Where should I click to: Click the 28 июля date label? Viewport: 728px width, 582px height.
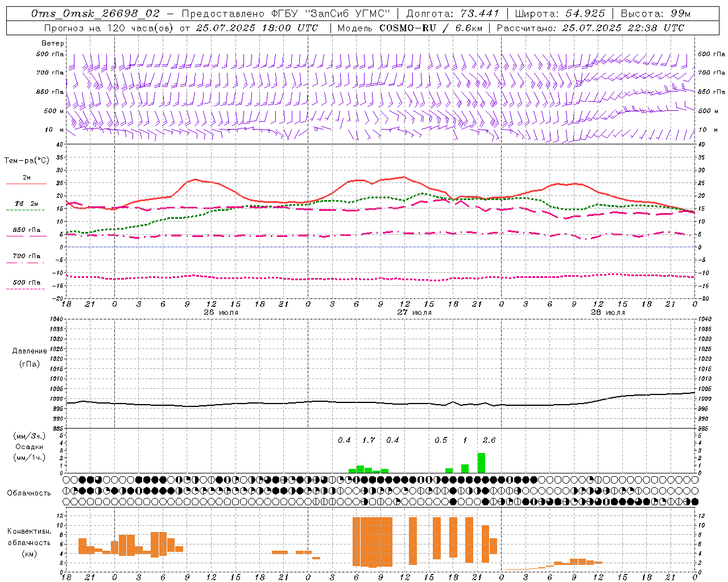608,313
